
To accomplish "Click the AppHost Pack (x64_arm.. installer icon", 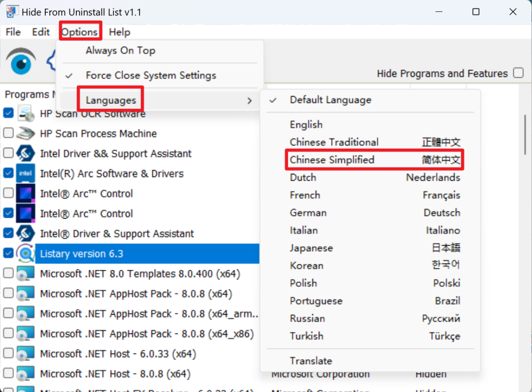I will [x=26, y=314].
